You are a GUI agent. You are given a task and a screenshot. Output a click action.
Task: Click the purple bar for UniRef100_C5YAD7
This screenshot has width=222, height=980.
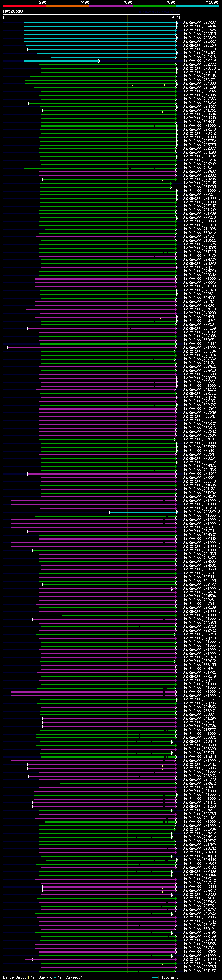108,172
